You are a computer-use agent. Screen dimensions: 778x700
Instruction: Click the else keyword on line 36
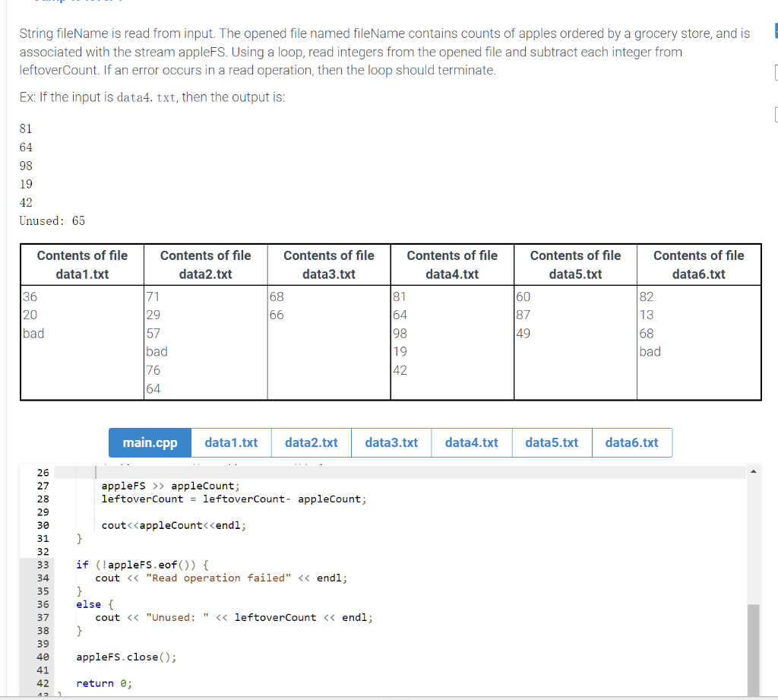tap(88, 605)
